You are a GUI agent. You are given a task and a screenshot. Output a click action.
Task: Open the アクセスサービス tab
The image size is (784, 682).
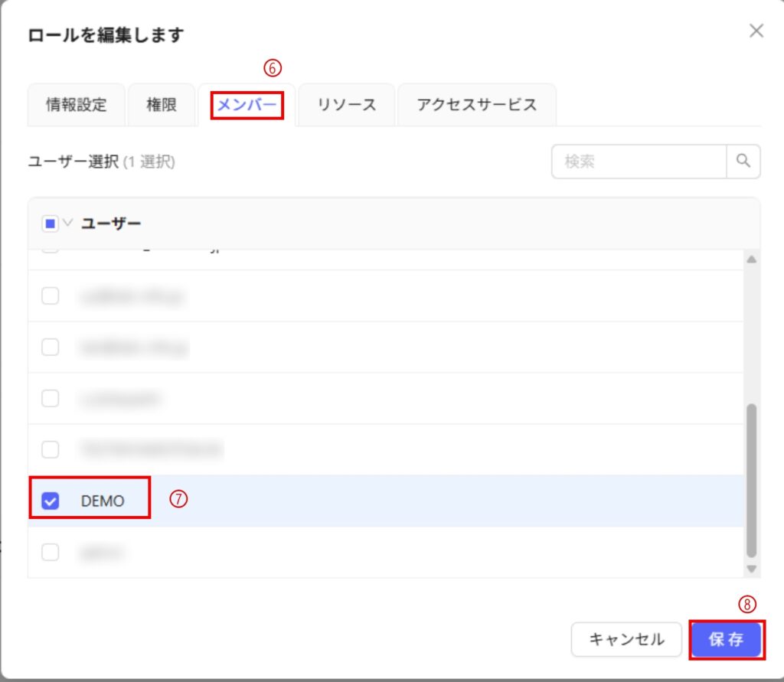476,105
